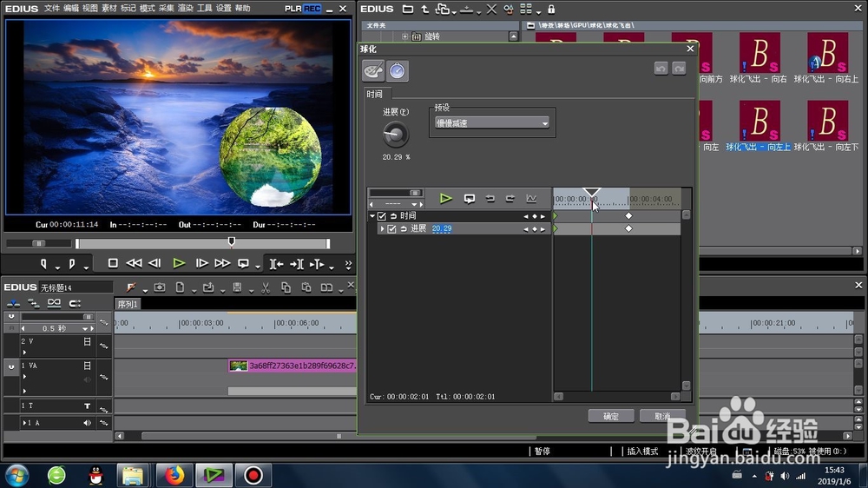Viewport: 868px width, 488px height.
Task: Click the paste icon in timeline toolbar
Action: (x=306, y=287)
